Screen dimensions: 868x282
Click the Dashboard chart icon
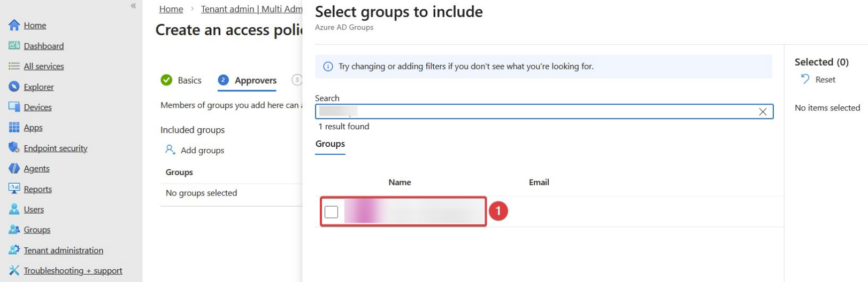[14, 46]
